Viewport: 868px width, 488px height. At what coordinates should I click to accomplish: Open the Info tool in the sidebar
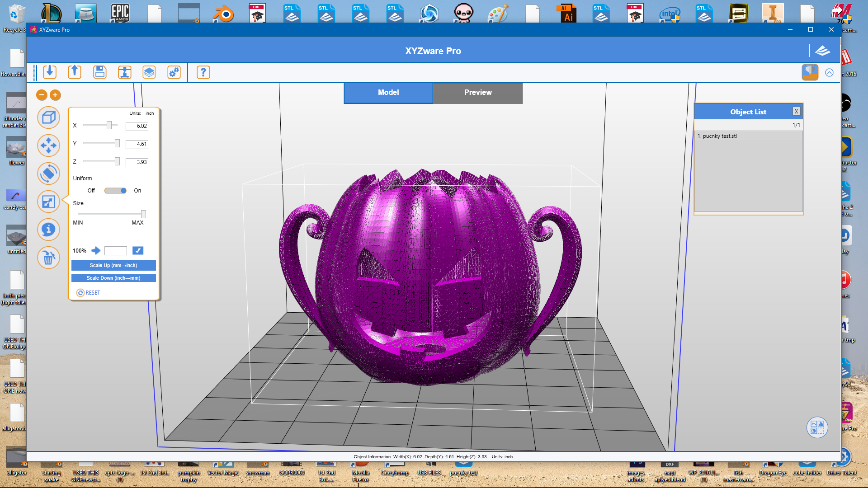[48, 230]
